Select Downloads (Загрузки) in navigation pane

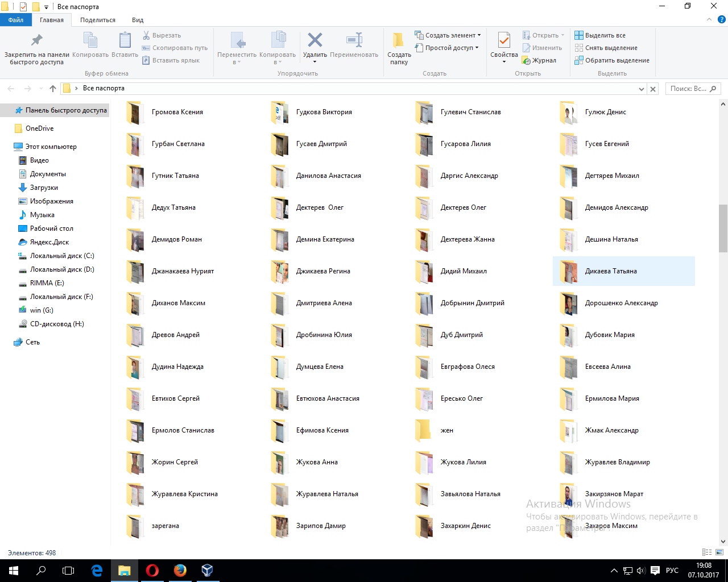click(44, 188)
